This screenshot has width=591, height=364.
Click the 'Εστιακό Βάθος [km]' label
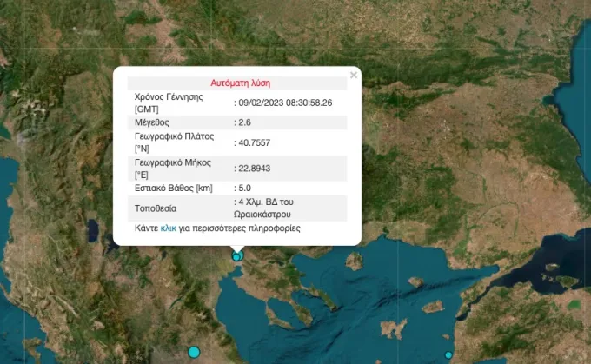coord(173,188)
